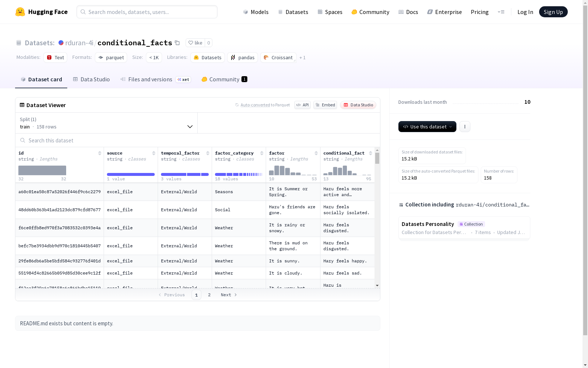
Task: Open the conditional_facts dataset title link
Action: pyautogui.click(x=135, y=43)
